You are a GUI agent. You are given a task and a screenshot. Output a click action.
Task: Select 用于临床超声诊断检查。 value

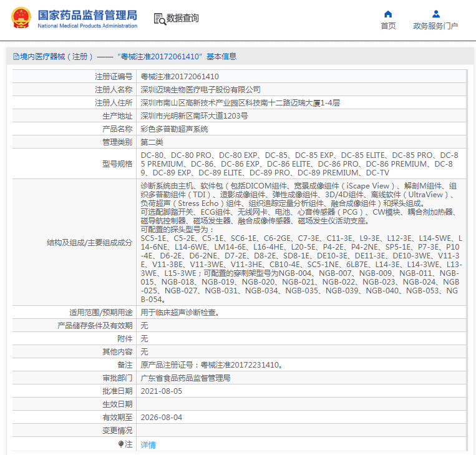[180, 312]
